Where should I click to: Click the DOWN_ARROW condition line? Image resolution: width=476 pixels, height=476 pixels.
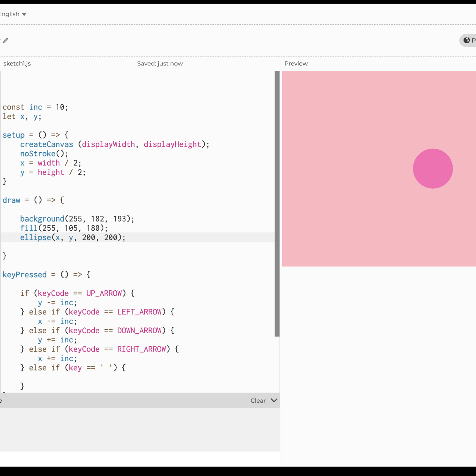[x=97, y=330]
